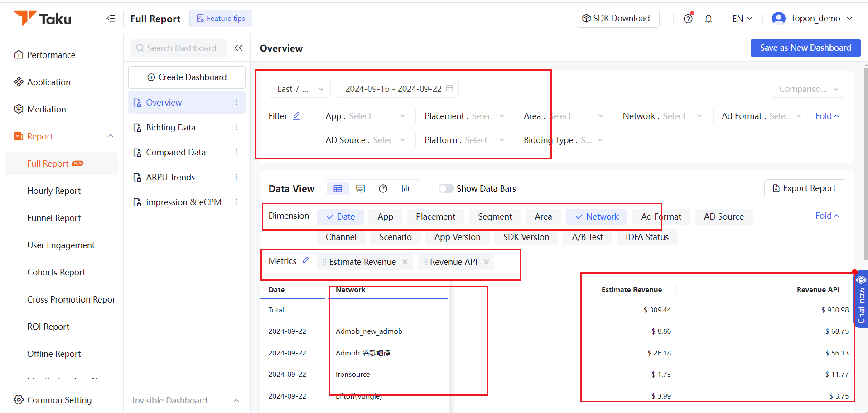Switch data view to pie chart
Viewport: 868px width, 413px height.
383,188
